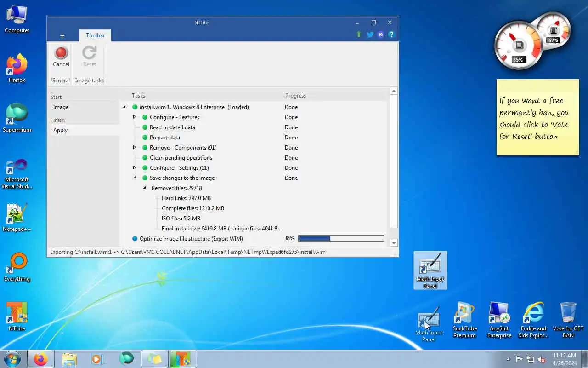Click the red Cancel button in the toolbar
Image resolution: width=588 pixels, height=368 pixels.
(61, 57)
